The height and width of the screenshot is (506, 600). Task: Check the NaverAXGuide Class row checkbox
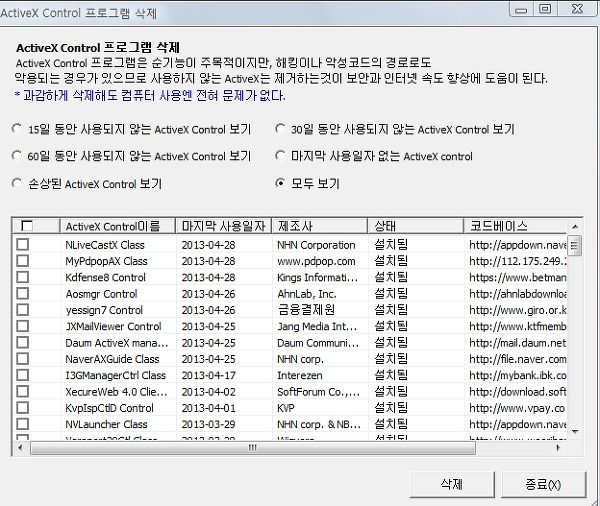[23, 359]
